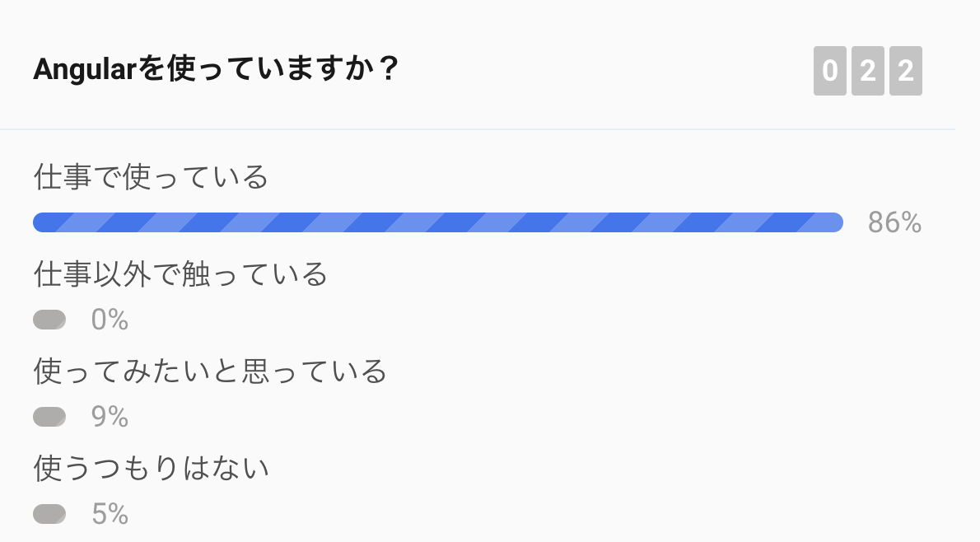The width and height of the screenshot is (980, 542).
Task: Switch to the results header section
Action: pos(490,69)
